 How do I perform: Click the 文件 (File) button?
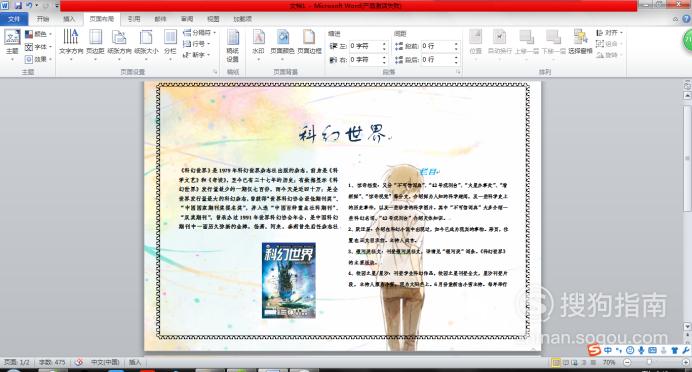coord(14,19)
